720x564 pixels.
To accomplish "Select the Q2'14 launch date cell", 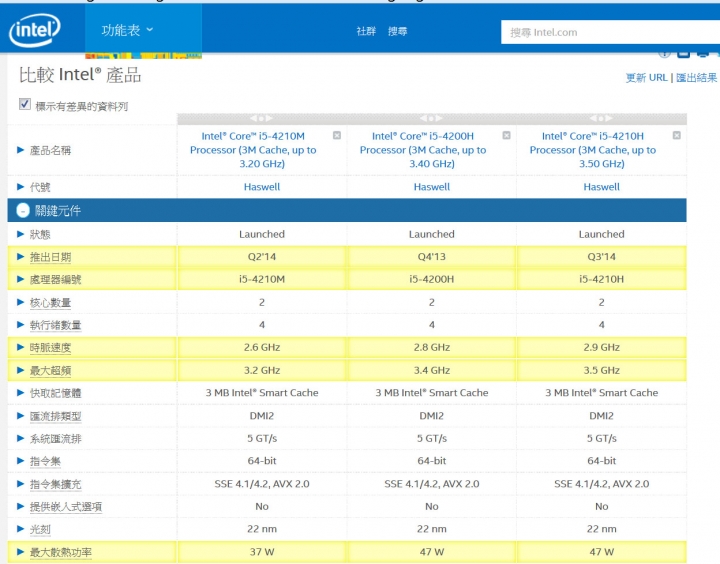I will (x=262, y=256).
